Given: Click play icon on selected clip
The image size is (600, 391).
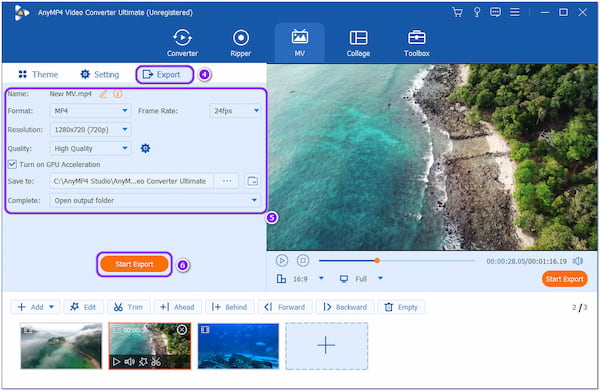Looking at the screenshot, I should click(116, 362).
